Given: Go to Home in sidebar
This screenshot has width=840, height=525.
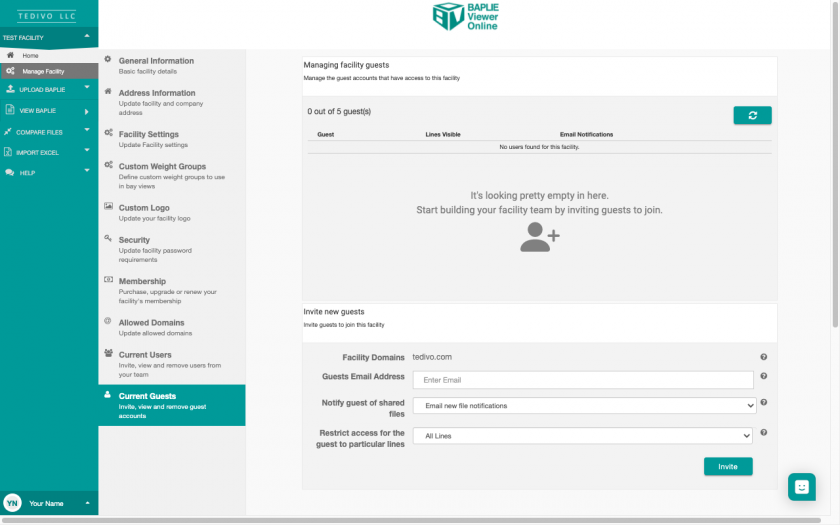Looking at the screenshot, I should (49, 55).
